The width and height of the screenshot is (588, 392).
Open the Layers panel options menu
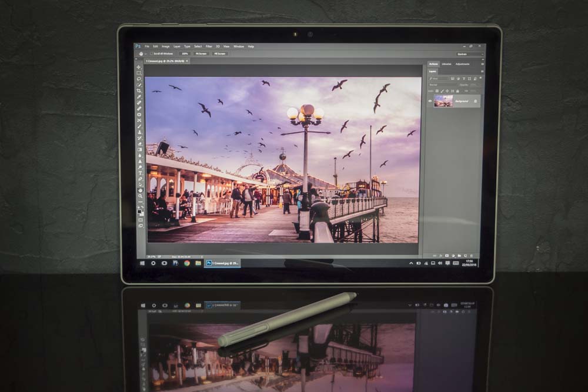tap(482, 71)
